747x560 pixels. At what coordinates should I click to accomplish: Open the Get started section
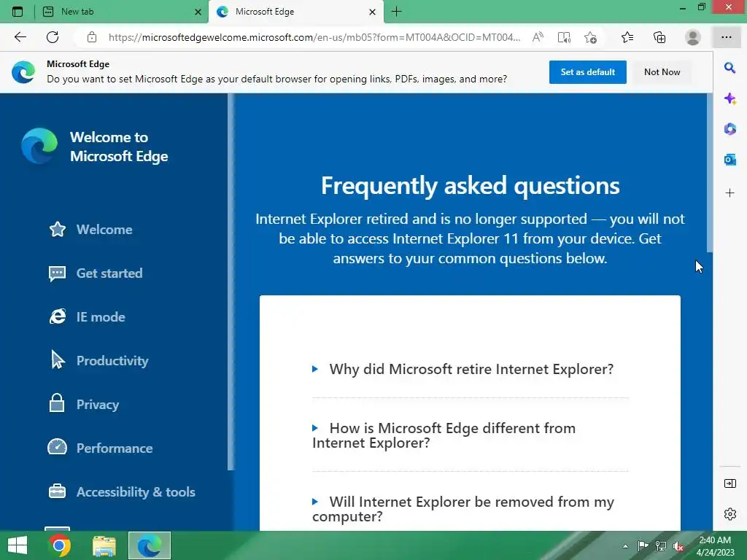96,273
